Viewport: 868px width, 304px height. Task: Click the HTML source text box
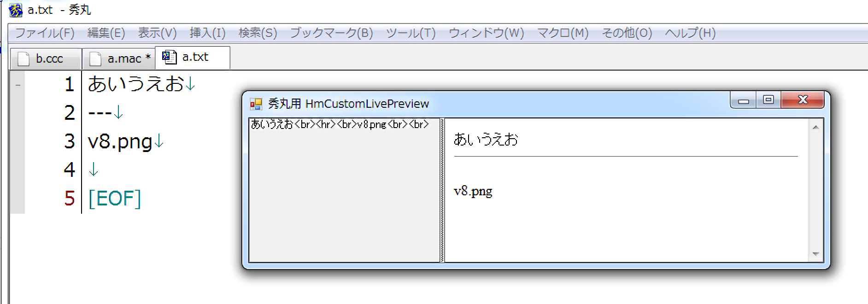pyautogui.click(x=344, y=193)
